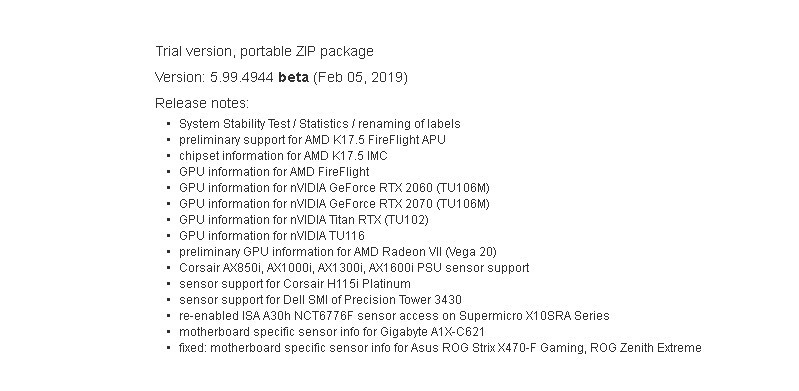Click the chipset information AMD K17.5 IMC entry
This screenshot has height=391, width=799.
pos(283,156)
